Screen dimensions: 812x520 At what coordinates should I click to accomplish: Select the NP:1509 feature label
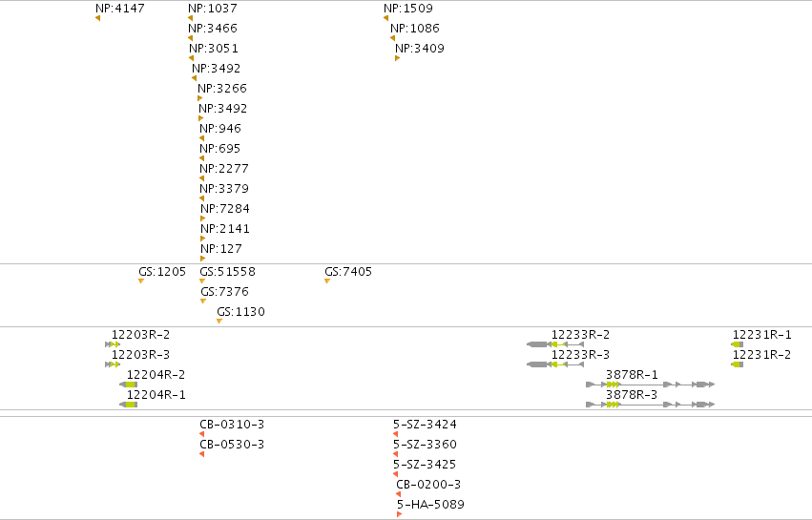pos(408,9)
